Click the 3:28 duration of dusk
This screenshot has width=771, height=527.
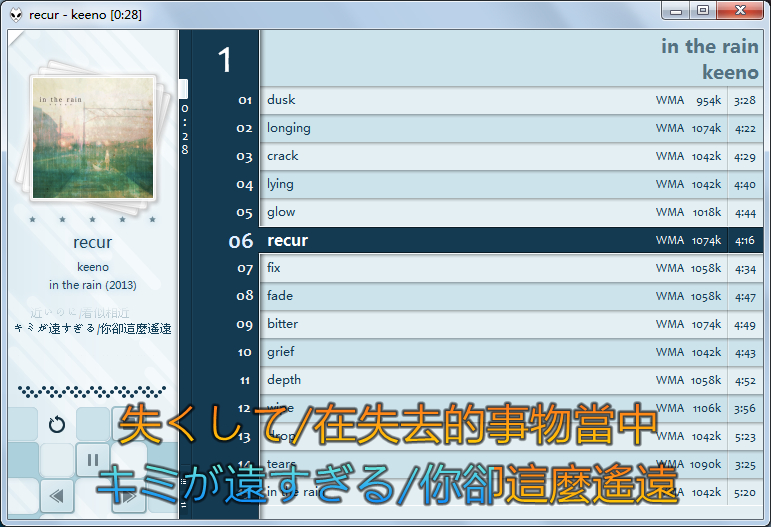click(x=744, y=101)
